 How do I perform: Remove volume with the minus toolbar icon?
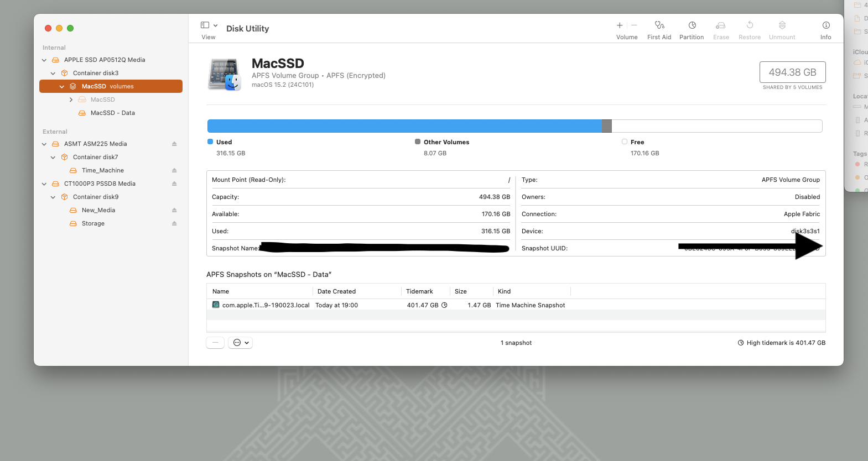coord(634,25)
